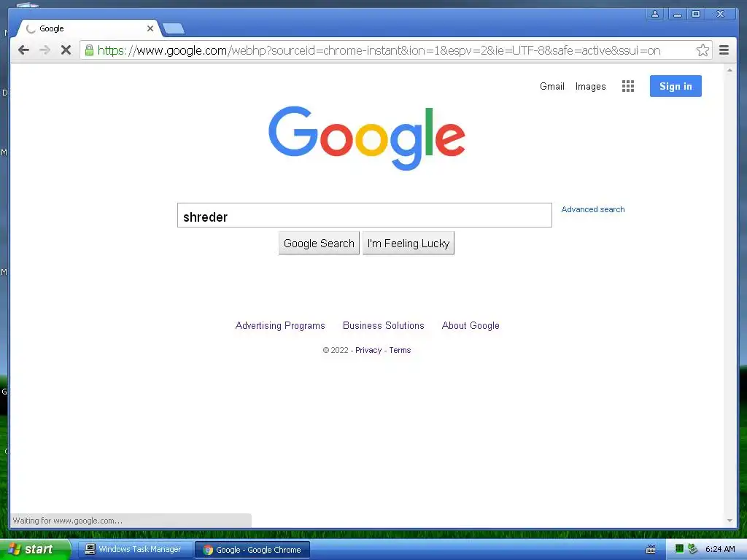
Task: Click the search box containing shreder
Action: coord(365,215)
